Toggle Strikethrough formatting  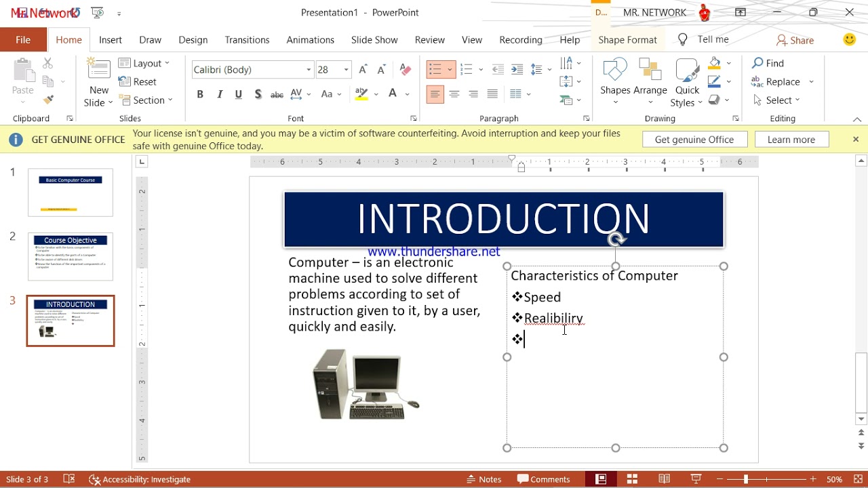[277, 94]
